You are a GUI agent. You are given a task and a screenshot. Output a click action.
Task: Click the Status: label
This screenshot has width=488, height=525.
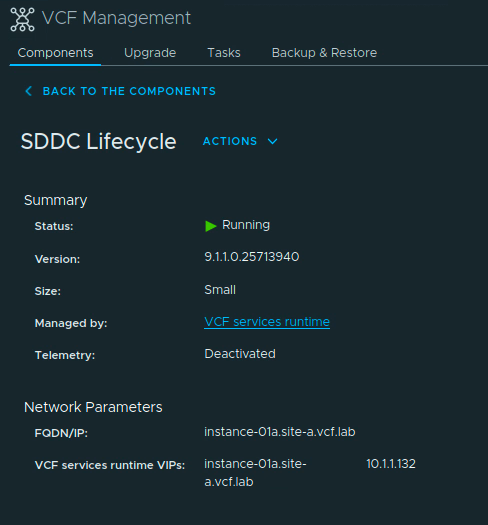click(x=54, y=226)
